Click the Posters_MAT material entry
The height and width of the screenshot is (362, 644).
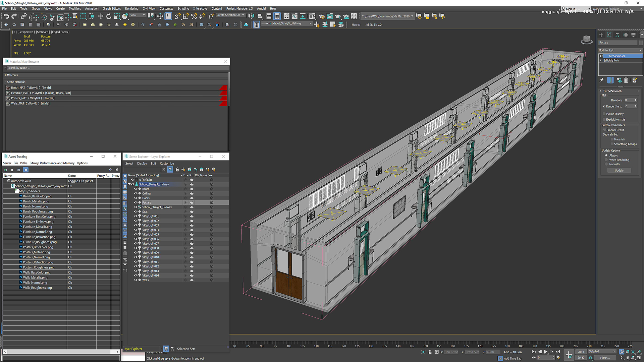click(x=116, y=98)
